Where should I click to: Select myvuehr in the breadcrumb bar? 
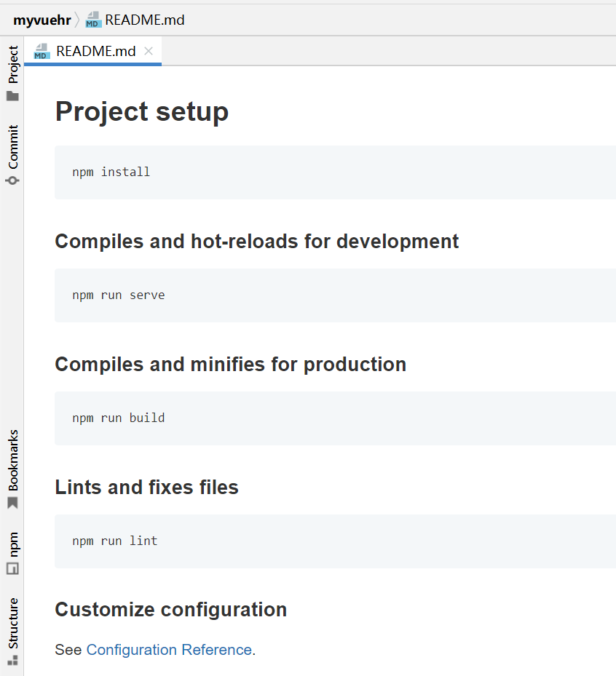[42, 20]
